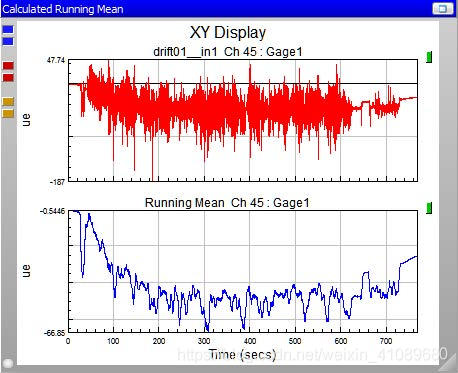Viewport: 458px width, 373px height.
Task: Click the upper blue square sidebar button
Action: [8, 30]
